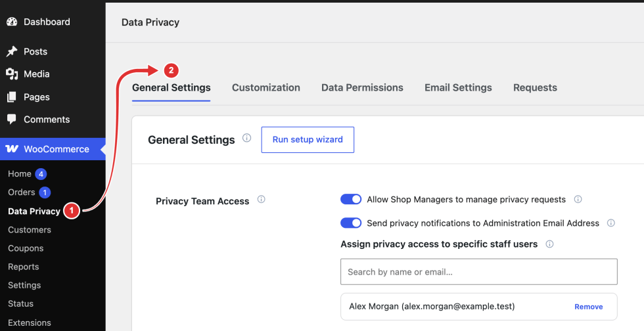This screenshot has height=331, width=644.
Task: Open the Email Settings tab
Action: pos(458,87)
